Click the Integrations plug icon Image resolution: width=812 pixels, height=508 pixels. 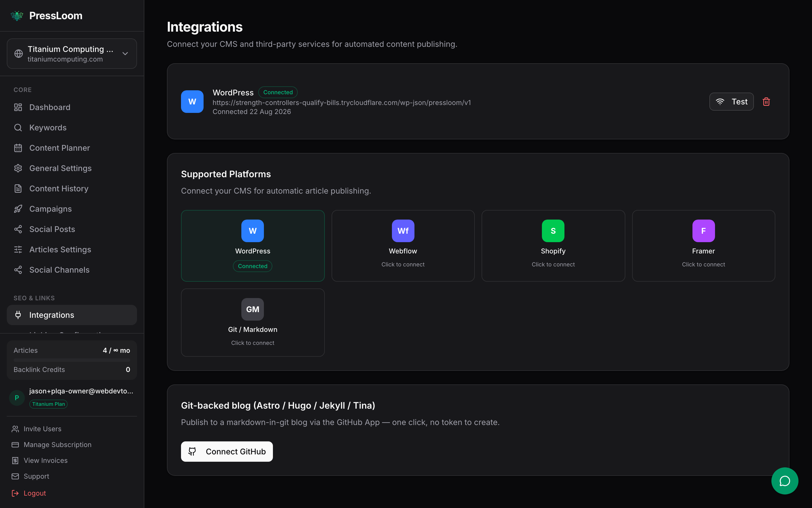pos(18,315)
